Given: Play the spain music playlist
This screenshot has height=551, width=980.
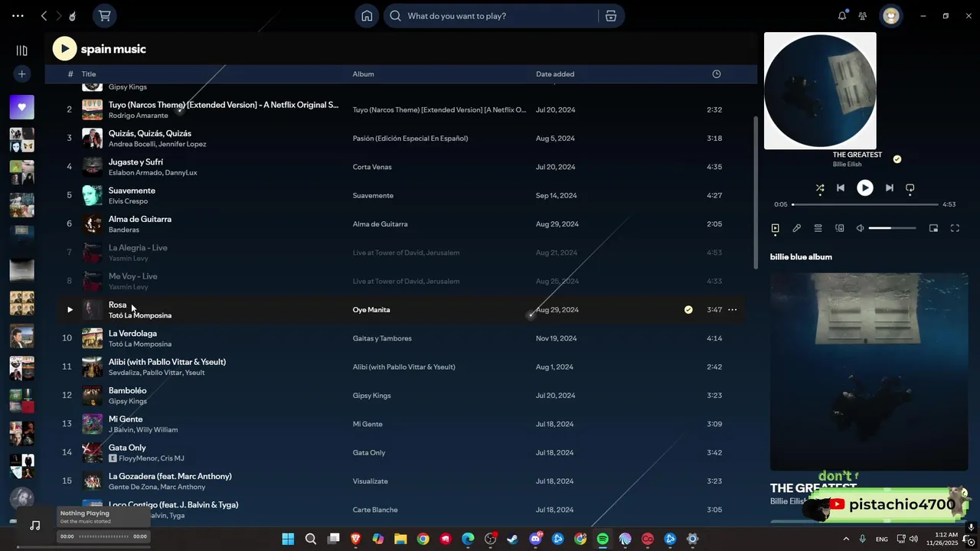Looking at the screenshot, I should [64, 49].
